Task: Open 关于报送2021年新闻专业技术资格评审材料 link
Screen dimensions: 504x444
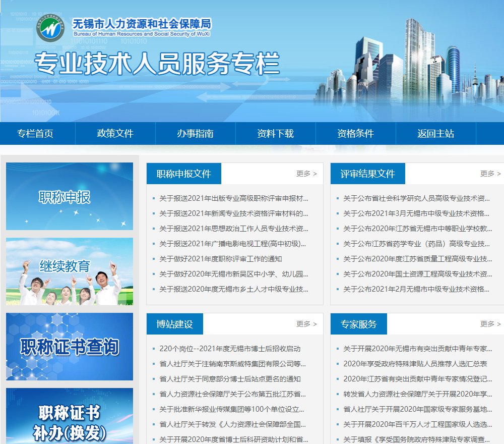Action: (x=234, y=213)
